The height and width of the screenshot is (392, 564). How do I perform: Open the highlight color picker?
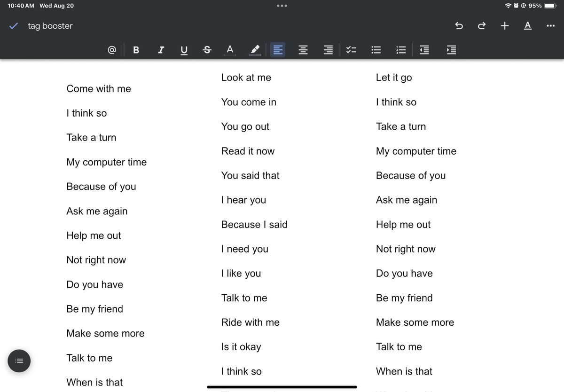[x=254, y=50]
